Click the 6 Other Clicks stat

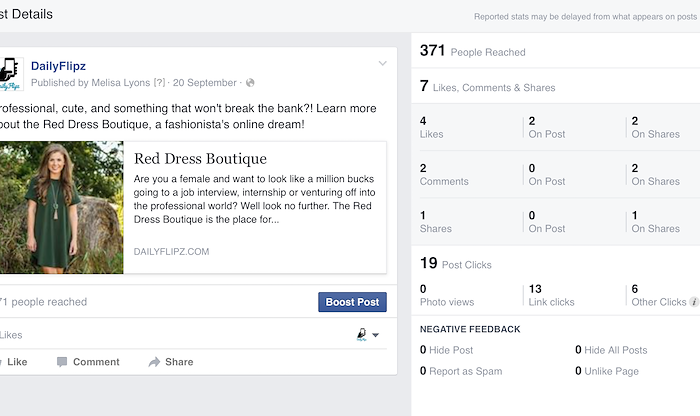click(x=658, y=295)
